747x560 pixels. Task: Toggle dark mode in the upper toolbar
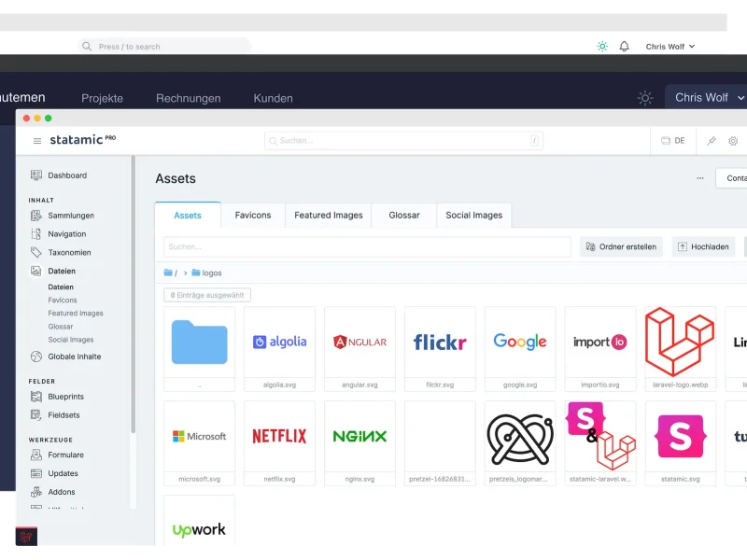tap(601, 46)
